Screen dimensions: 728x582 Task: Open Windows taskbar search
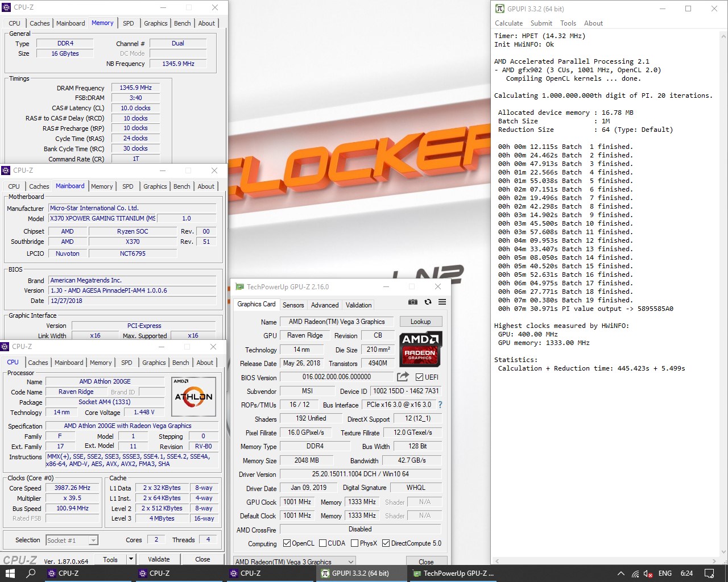pyautogui.click(x=31, y=573)
